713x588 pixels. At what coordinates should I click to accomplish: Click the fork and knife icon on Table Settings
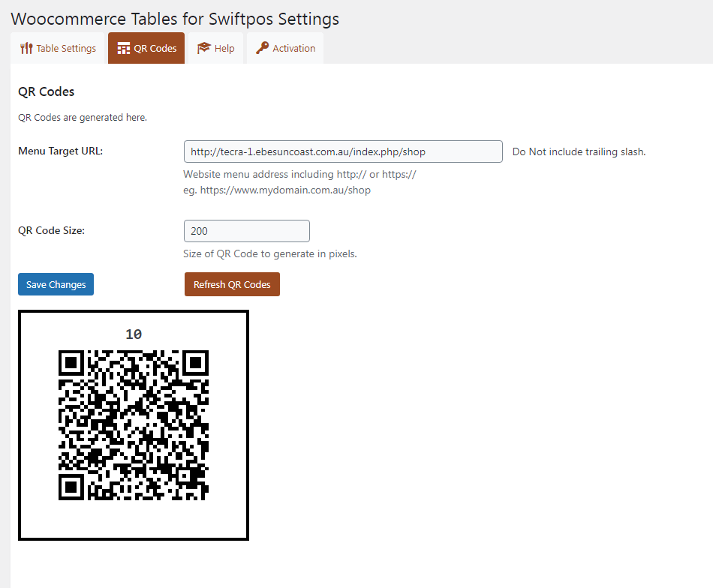coord(26,48)
